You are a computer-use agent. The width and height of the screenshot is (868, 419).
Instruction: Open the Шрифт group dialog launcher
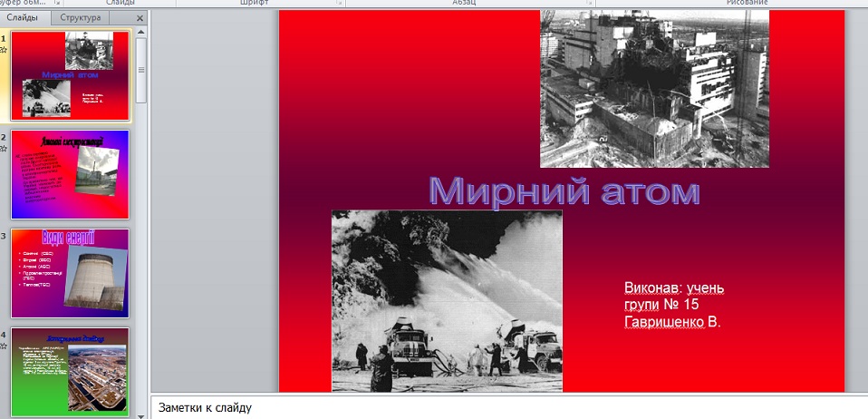[338, 3]
